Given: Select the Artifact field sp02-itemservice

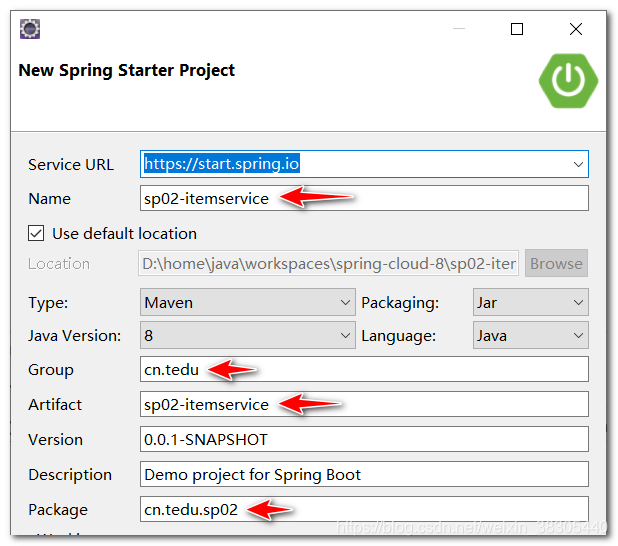Looking at the screenshot, I should 364,404.
